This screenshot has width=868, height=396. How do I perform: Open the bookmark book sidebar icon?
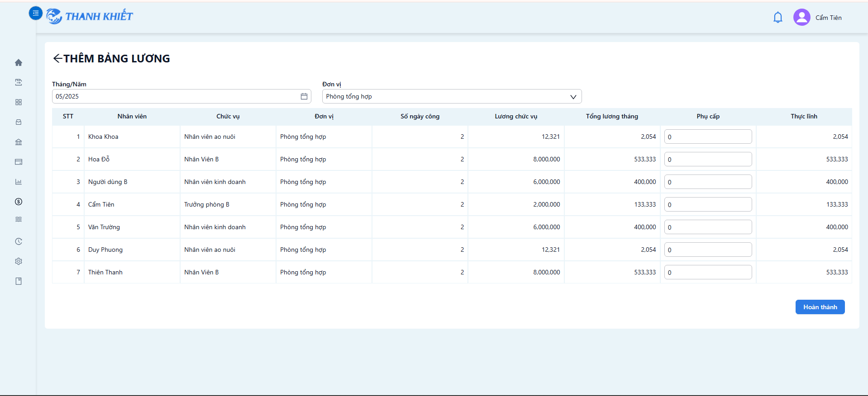click(x=19, y=281)
